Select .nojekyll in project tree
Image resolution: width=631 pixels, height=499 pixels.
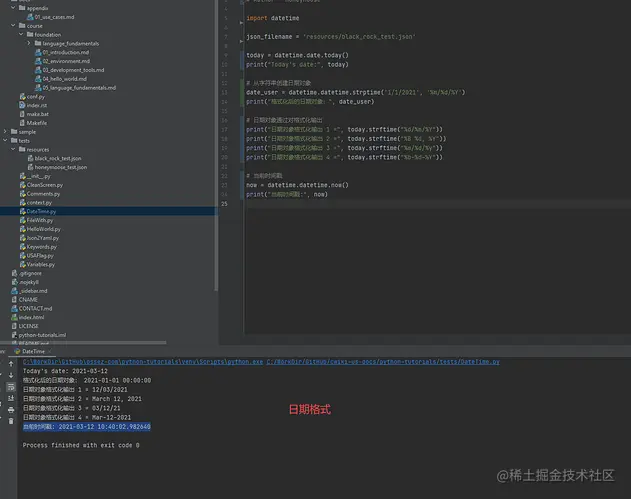click(29, 282)
